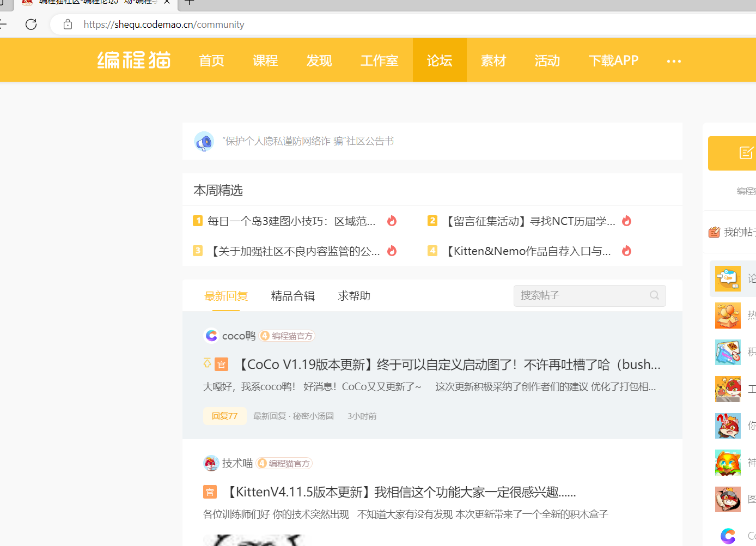This screenshot has height=546, width=756.
Task: Click the 3小时前 timestamp
Action: click(x=362, y=416)
